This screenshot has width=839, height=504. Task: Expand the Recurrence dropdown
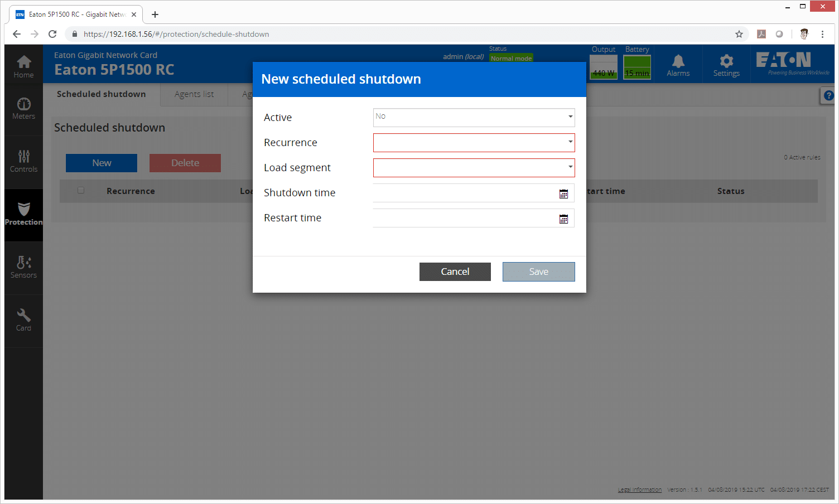pyautogui.click(x=474, y=143)
